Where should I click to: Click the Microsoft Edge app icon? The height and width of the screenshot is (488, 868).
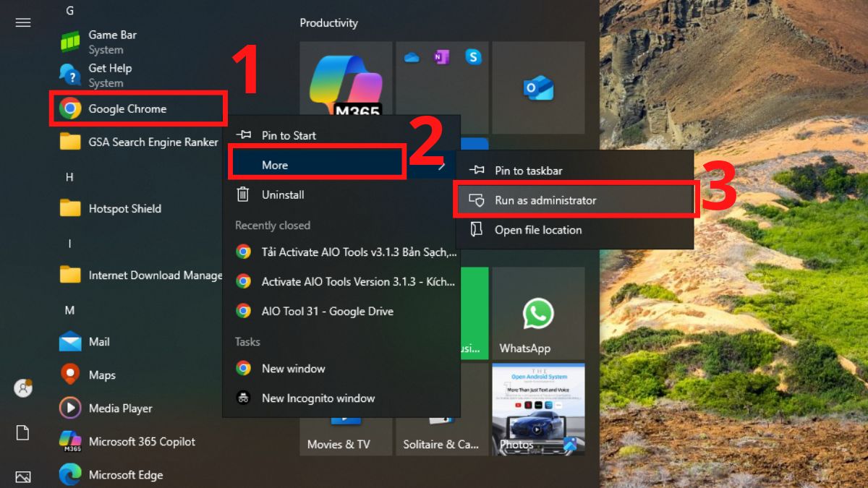pyautogui.click(x=70, y=474)
